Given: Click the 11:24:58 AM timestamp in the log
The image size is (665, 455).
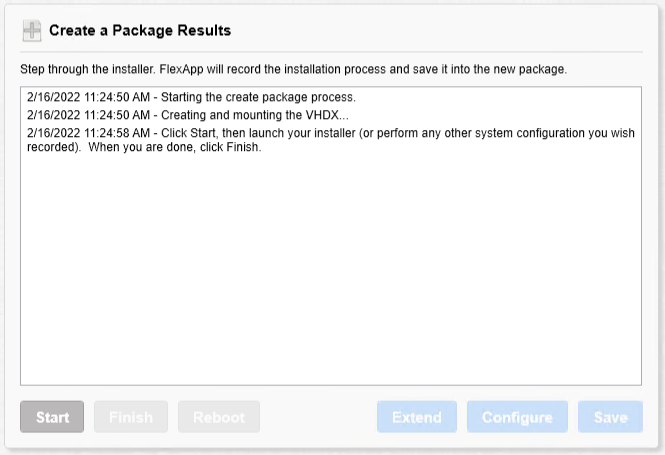Looking at the screenshot, I should pos(117,133).
